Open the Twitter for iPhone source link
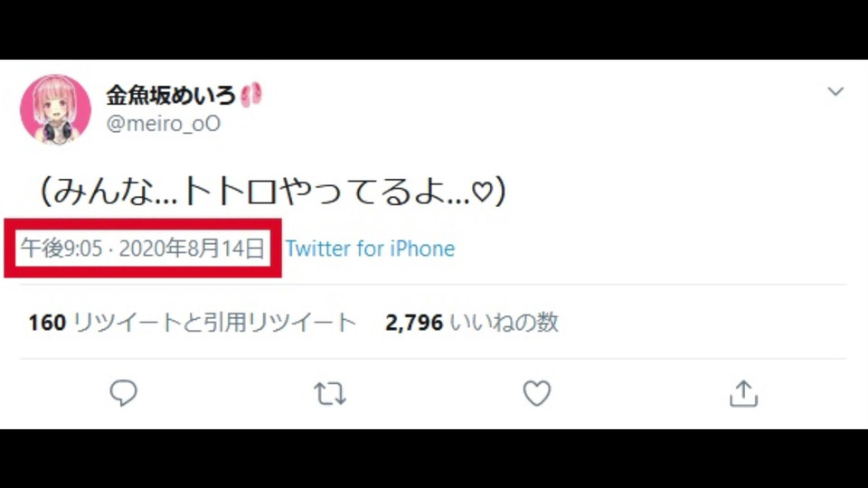This screenshot has height=488, width=868. point(370,249)
